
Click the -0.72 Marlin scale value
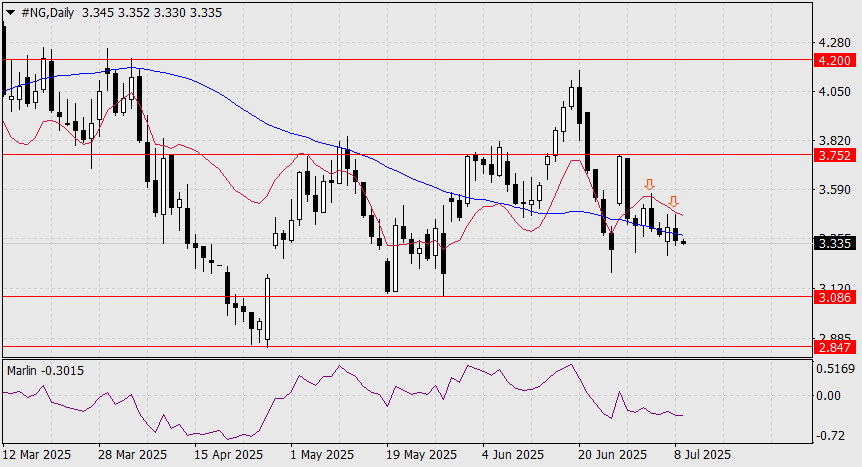click(x=830, y=436)
